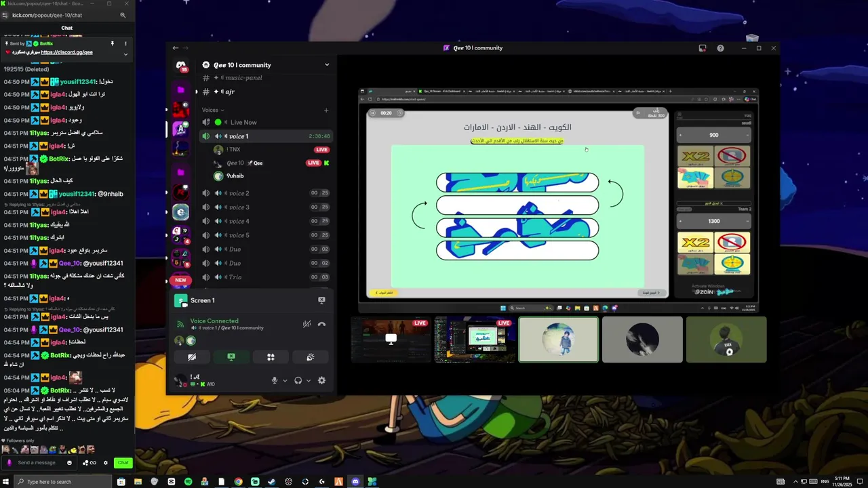Screen dimensions: 868x488
Task: Toggle noise suppression in voice panel
Action: pyautogui.click(x=307, y=325)
